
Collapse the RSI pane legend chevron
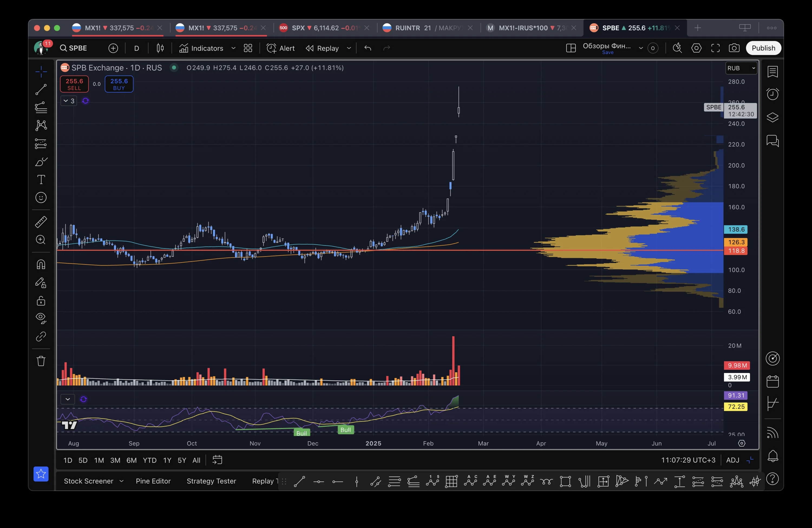click(68, 399)
